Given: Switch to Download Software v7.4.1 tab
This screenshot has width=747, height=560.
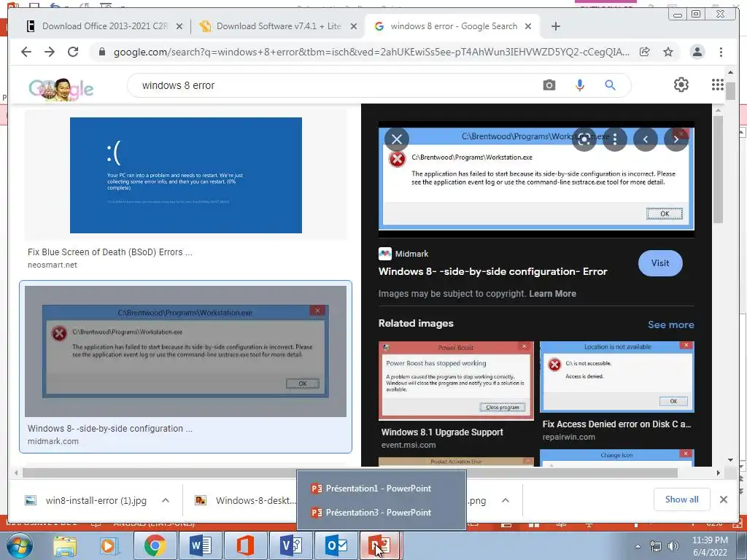Looking at the screenshot, I should [279, 26].
